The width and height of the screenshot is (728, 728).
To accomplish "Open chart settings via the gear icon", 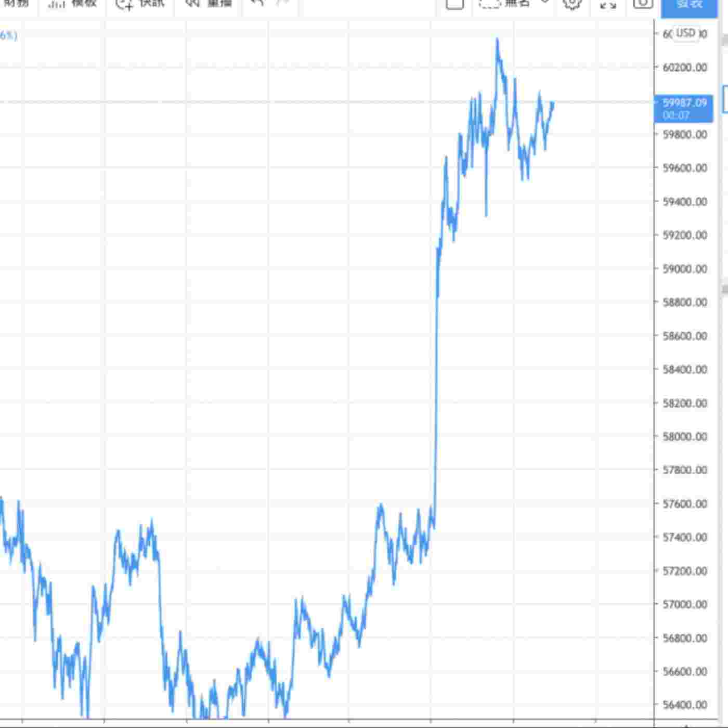I will click(x=572, y=4).
